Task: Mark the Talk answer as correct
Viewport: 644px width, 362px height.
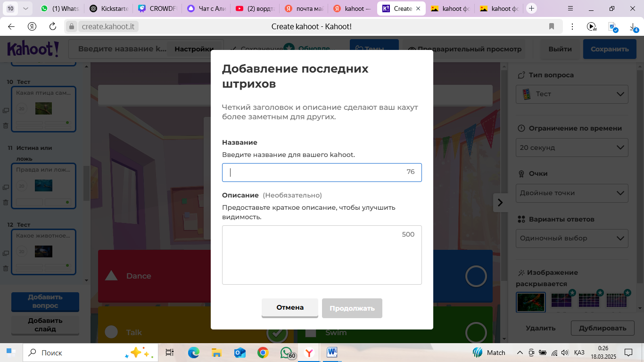Action: click(277, 333)
